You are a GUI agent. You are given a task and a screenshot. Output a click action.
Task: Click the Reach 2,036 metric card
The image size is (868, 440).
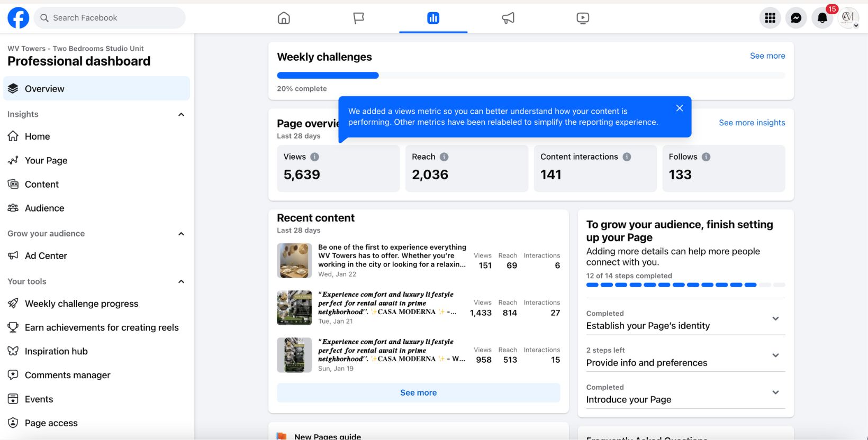(x=467, y=168)
